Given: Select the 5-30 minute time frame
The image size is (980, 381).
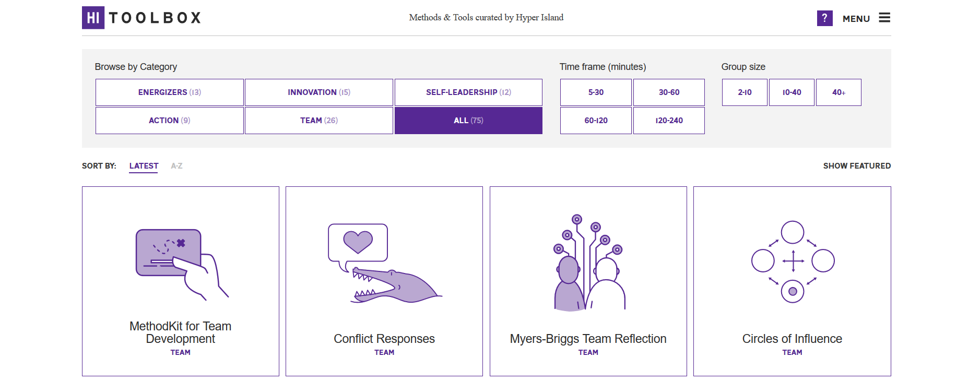Looking at the screenshot, I should (x=596, y=92).
